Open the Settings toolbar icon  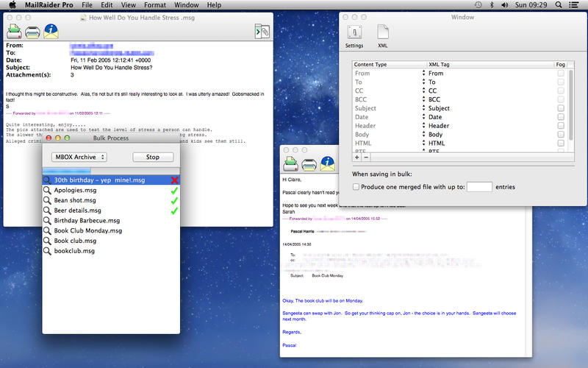(x=354, y=32)
